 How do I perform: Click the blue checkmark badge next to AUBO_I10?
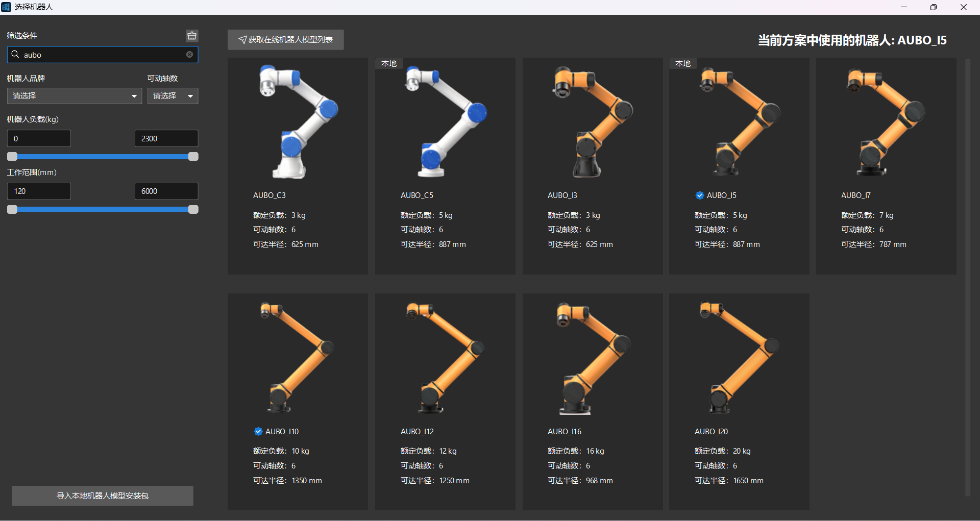(258, 431)
